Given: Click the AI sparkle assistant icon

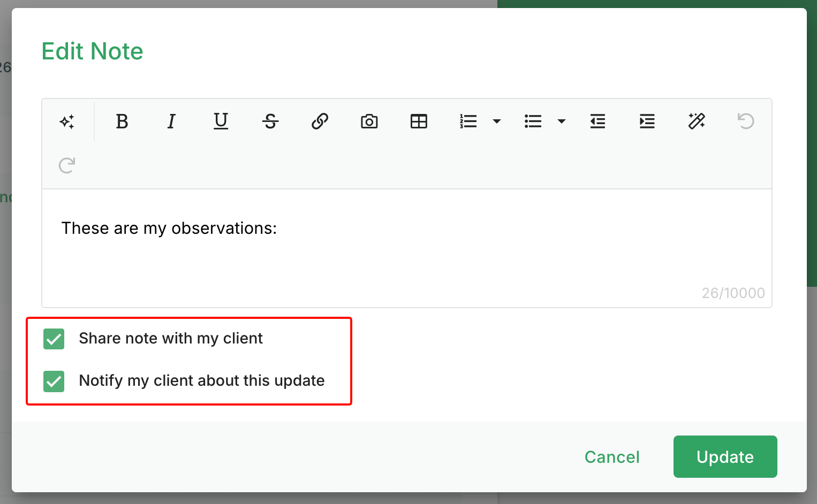Looking at the screenshot, I should (67, 121).
